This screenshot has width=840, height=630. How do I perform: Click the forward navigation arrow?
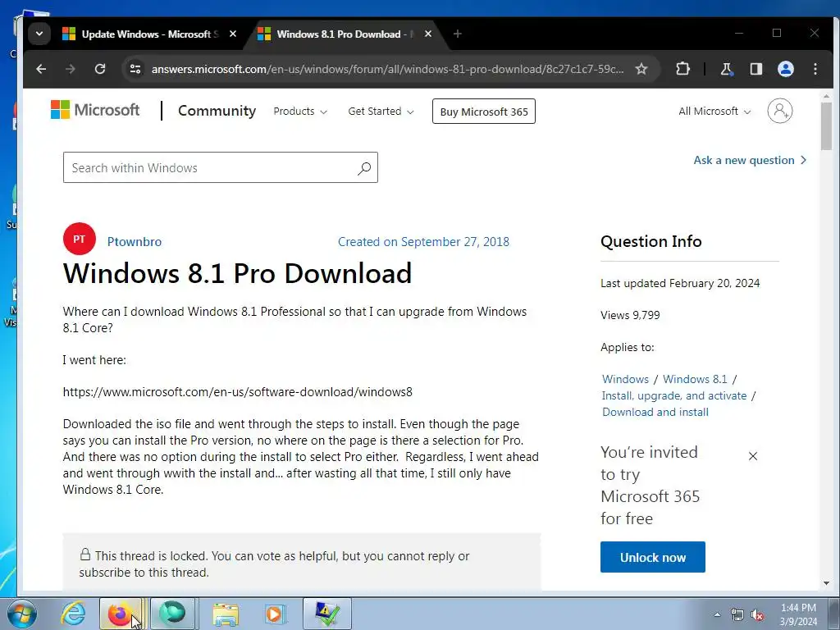71,69
